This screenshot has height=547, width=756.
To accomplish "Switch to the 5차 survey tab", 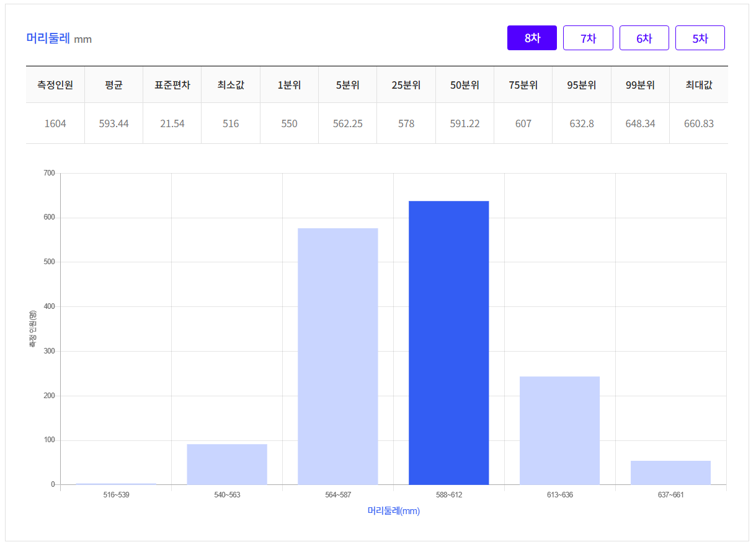I will (700, 38).
